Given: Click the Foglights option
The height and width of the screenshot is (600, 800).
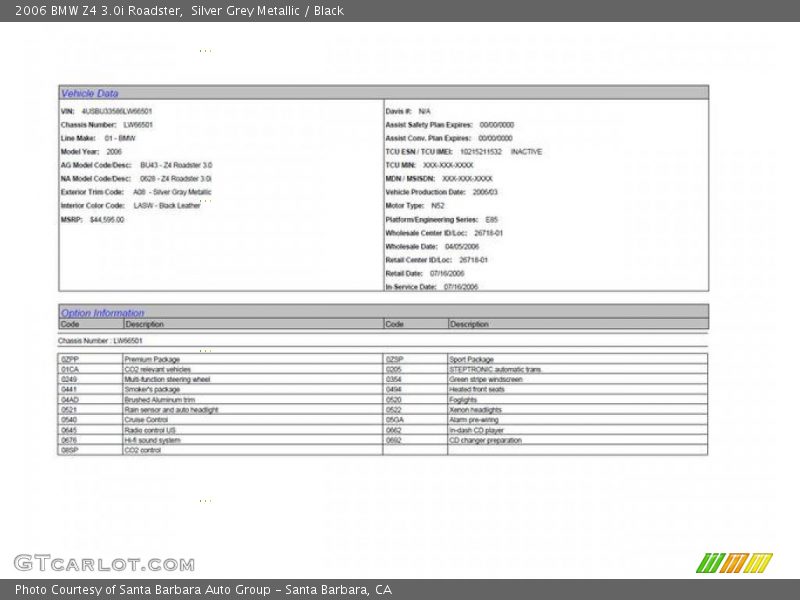Looking at the screenshot, I should (463, 400).
